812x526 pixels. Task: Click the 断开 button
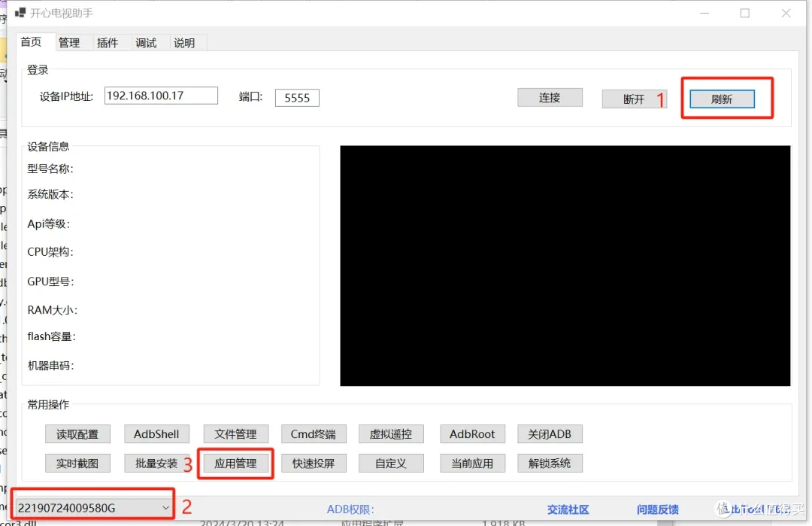pyautogui.click(x=634, y=99)
